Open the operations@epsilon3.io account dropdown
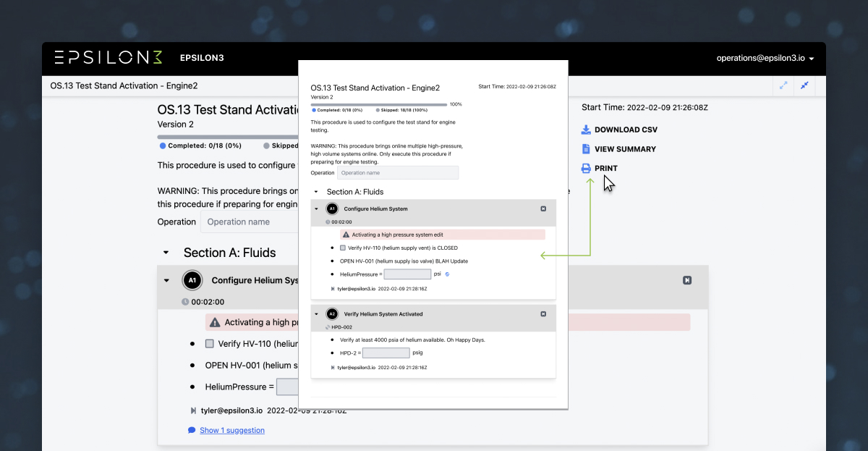Image resolution: width=868 pixels, height=451 pixels. tap(765, 59)
